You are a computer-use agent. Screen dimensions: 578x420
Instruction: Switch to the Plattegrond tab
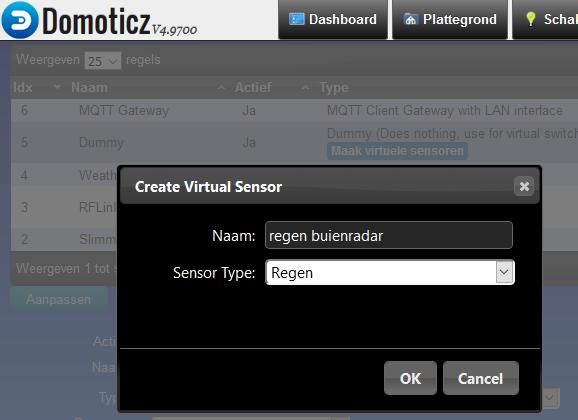click(x=450, y=20)
